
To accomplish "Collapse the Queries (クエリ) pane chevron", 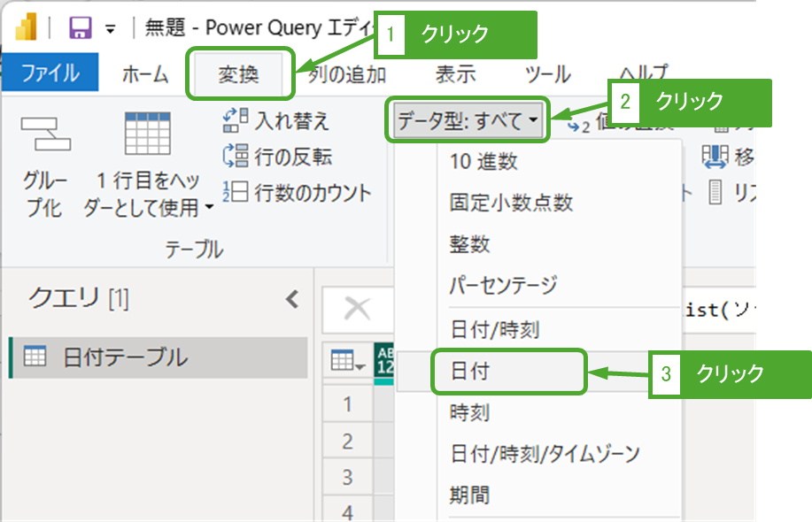I will (292, 300).
